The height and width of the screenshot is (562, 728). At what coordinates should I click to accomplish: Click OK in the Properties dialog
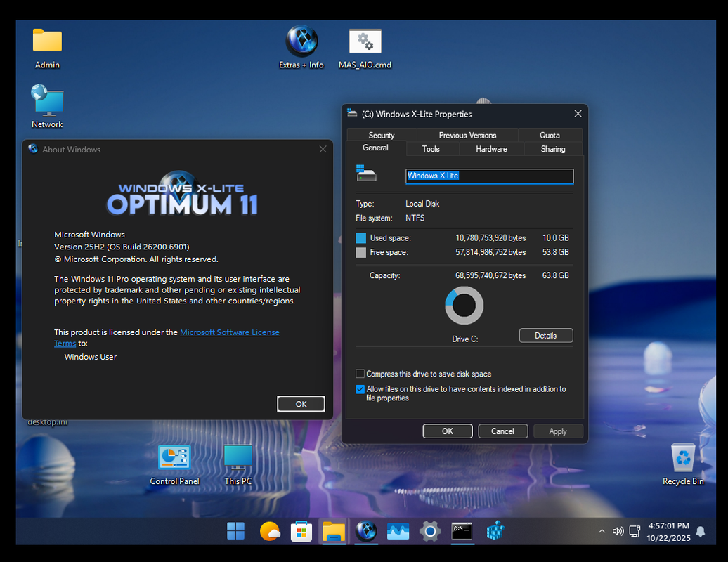448,431
